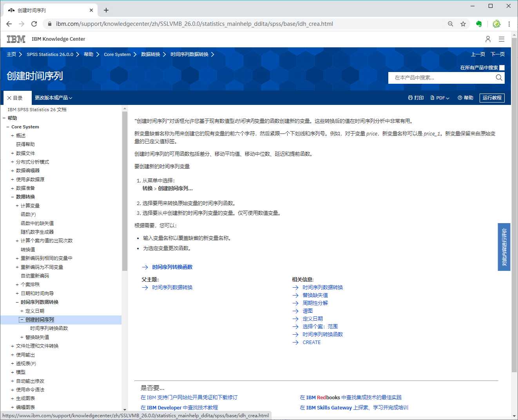Screen dimensions: 518x420
Task: Click the address bar URL
Action: click(194, 24)
